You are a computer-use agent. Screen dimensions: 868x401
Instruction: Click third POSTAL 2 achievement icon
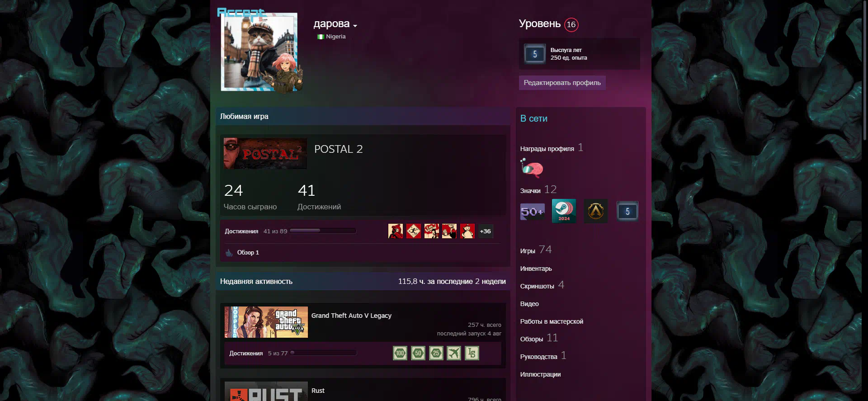(x=431, y=231)
